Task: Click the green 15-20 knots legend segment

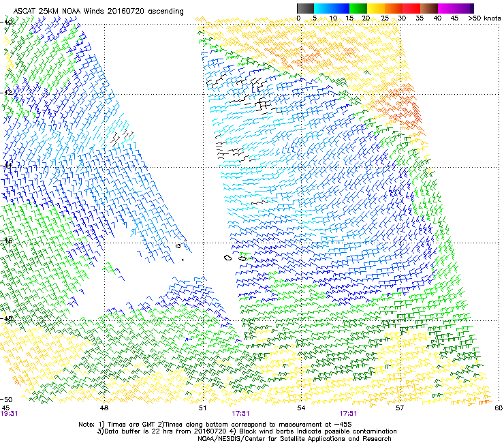Action: (358, 8)
